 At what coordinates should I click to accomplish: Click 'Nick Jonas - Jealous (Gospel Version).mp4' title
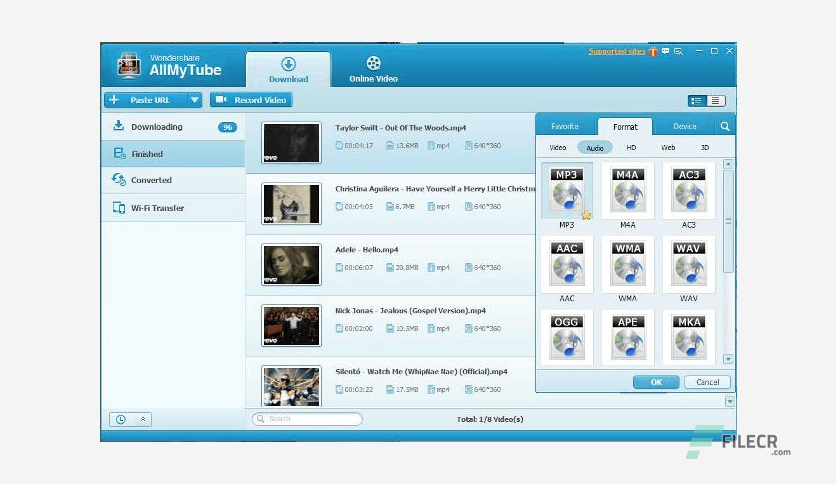click(410, 310)
